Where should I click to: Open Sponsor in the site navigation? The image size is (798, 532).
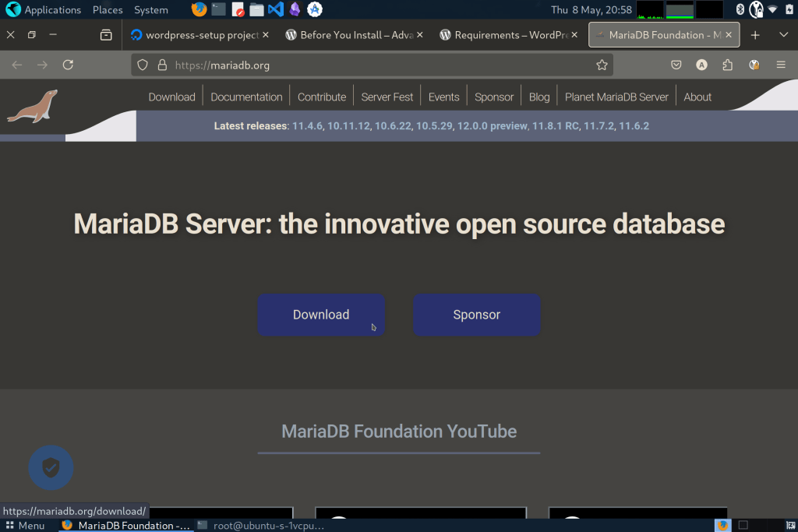point(494,97)
